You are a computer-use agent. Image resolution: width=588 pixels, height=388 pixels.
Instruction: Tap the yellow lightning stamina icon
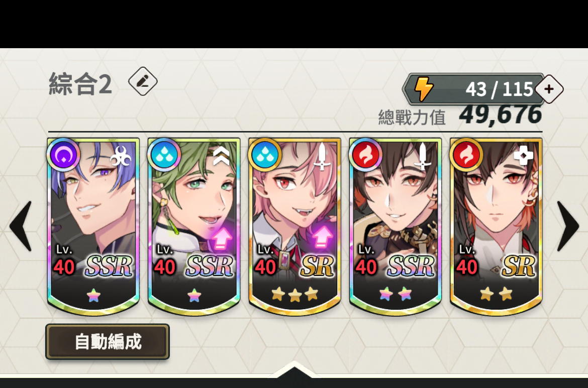pos(423,89)
